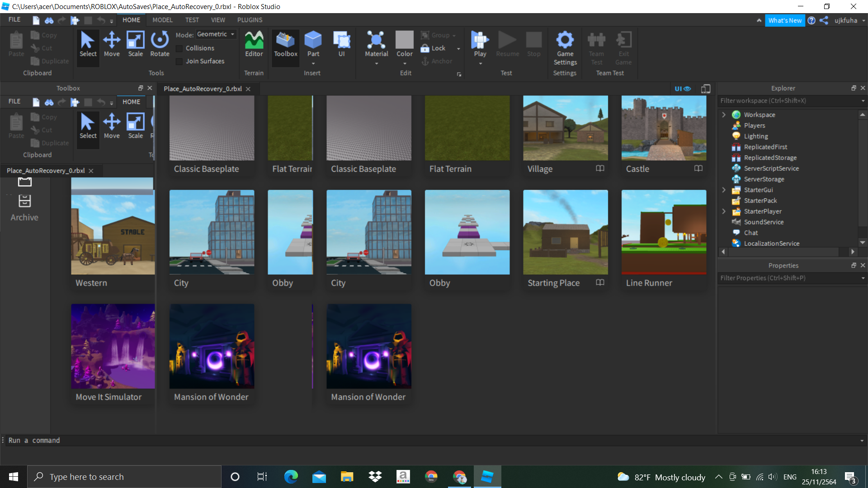Click the new file icon in top toolbar
The image size is (868, 488).
point(36,20)
